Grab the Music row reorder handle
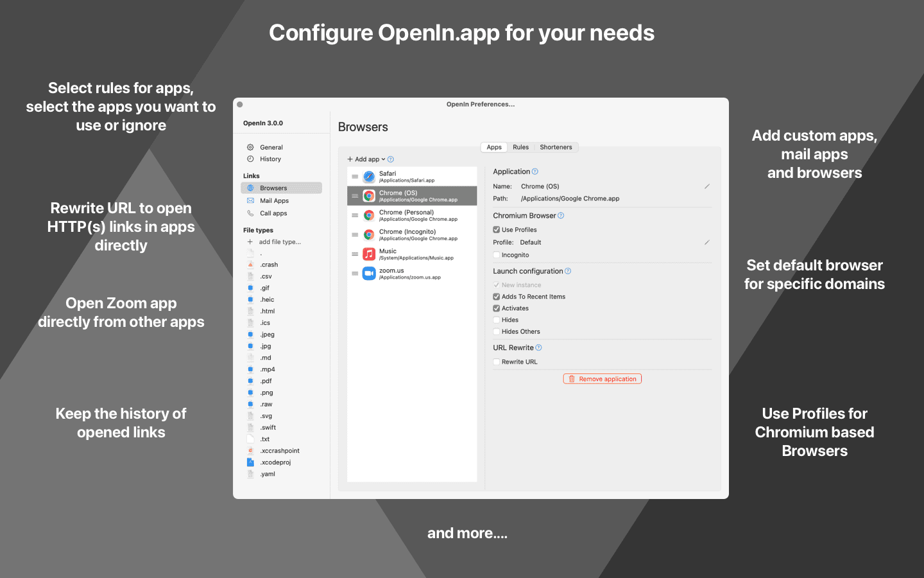 [x=355, y=254]
